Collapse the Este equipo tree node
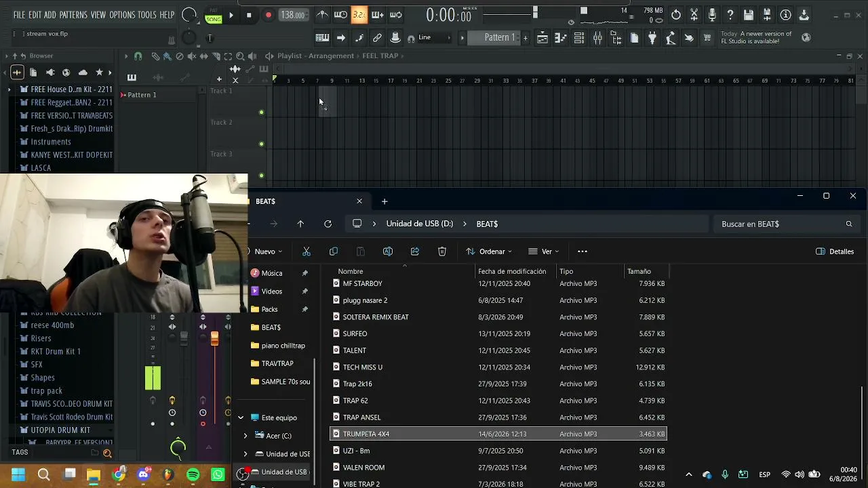The width and height of the screenshot is (868, 488). pyautogui.click(x=241, y=418)
